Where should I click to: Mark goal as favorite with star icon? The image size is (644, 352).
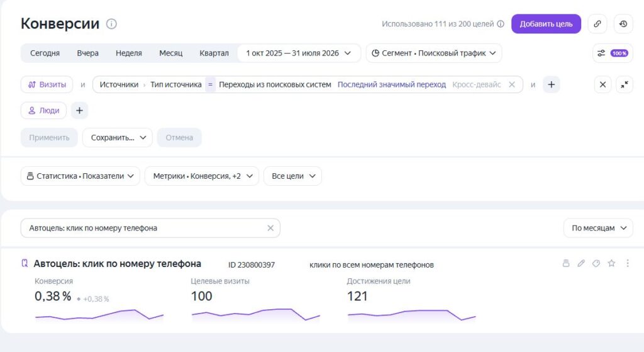point(611,263)
